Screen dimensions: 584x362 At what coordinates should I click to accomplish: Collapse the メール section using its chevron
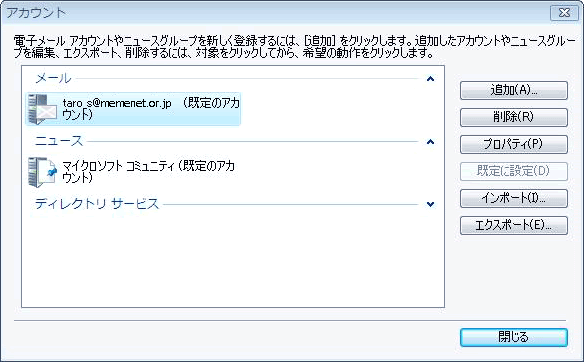pos(430,79)
